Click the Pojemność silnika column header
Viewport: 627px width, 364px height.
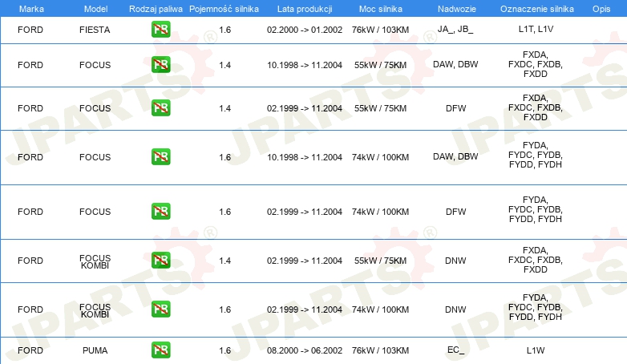coord(224,9)
